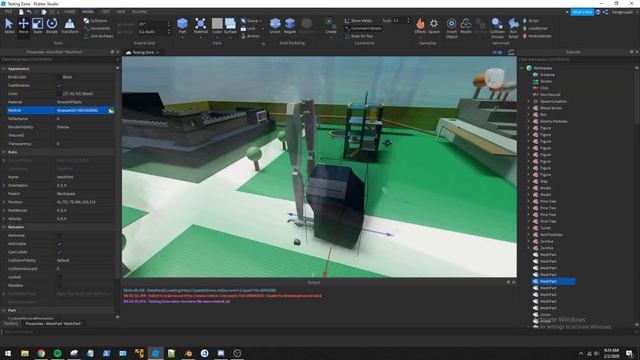Apply Union to selected parts
Viewport: 640px width, 360px height.
[275, 25]
